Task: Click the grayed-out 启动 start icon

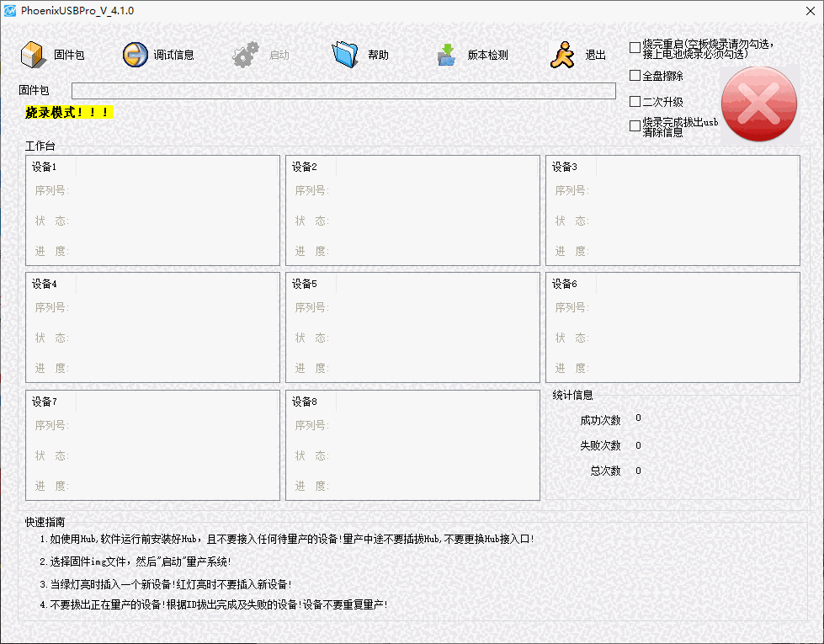Action: 246,52
